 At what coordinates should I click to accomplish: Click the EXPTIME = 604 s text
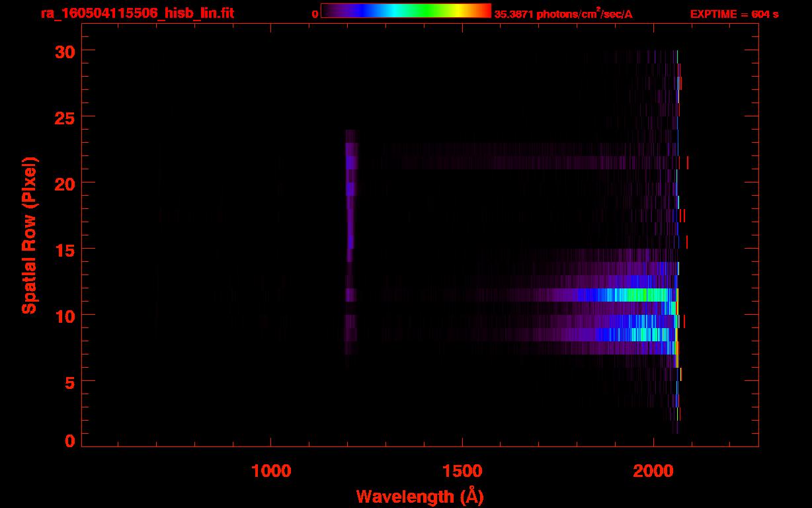(734, 14)
